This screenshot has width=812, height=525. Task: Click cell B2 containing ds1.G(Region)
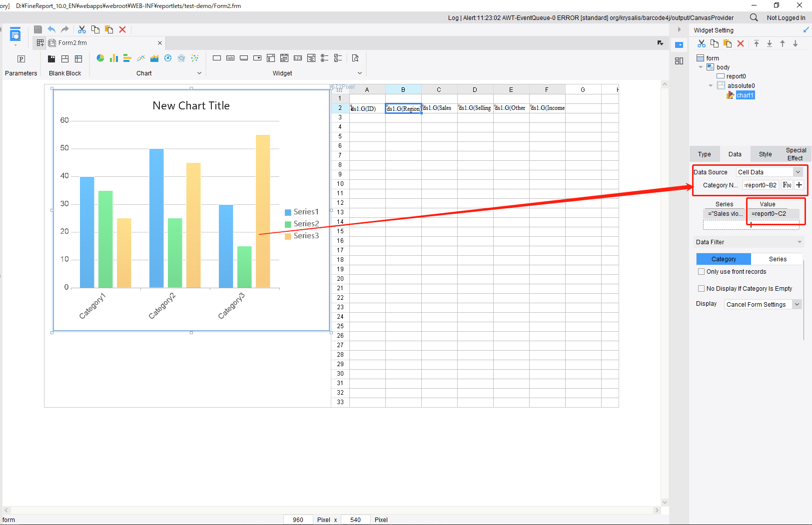coord(403,108)
